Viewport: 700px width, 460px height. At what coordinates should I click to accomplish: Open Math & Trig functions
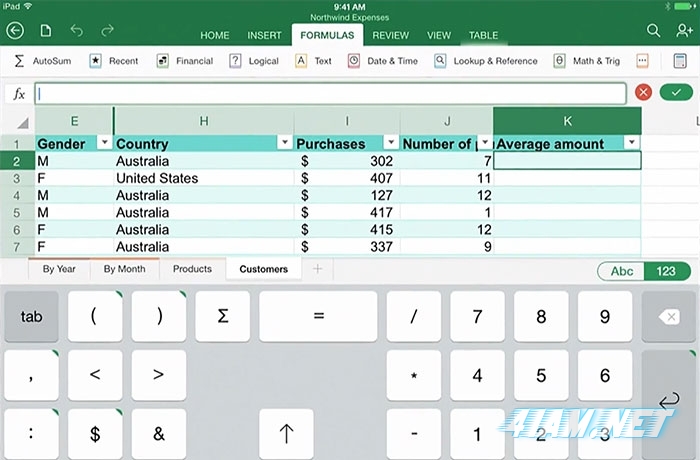tap(587, 61)
